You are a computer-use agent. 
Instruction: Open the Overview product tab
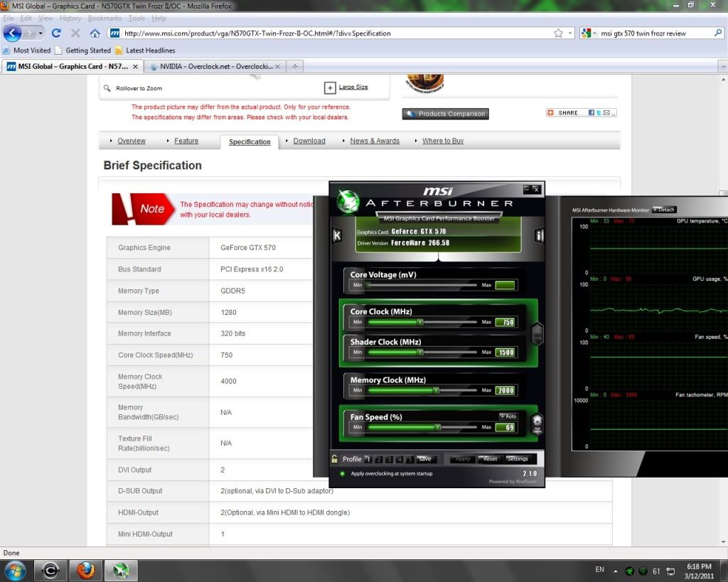tap(132, 141)
